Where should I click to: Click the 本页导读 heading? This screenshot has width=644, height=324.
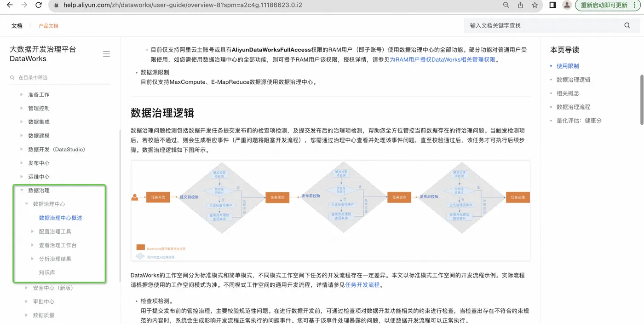point(564,50)
